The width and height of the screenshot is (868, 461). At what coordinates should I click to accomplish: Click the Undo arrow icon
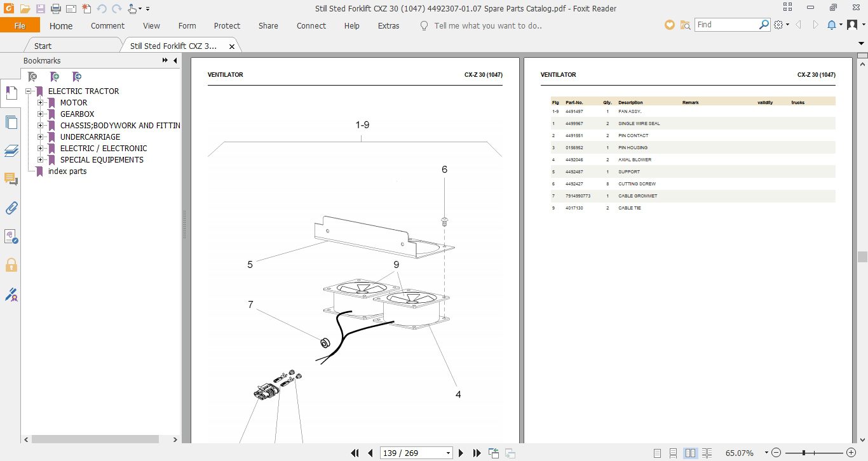[x=102, y=9]
